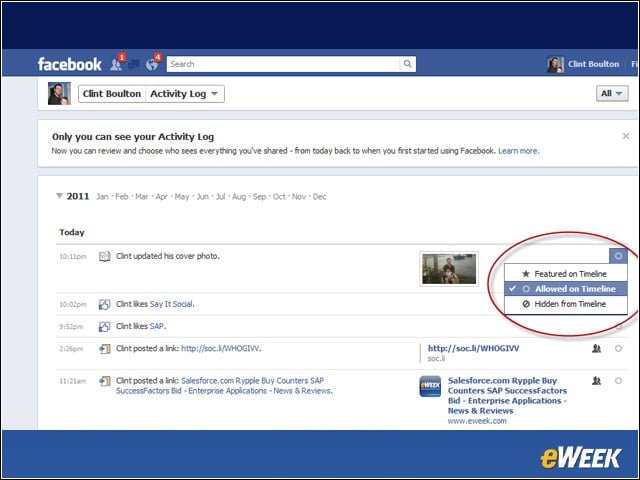Jump to Mar in 2011
640x480 pixels.
142,197
